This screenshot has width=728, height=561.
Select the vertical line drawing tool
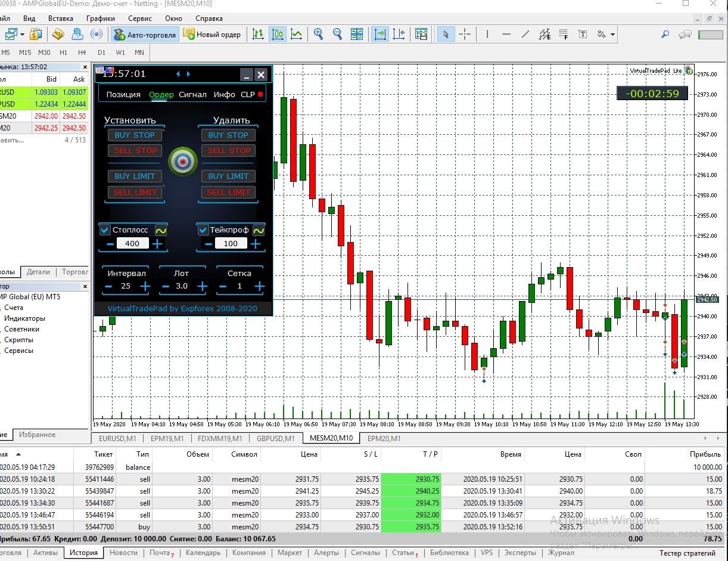[x=487, y=34]
